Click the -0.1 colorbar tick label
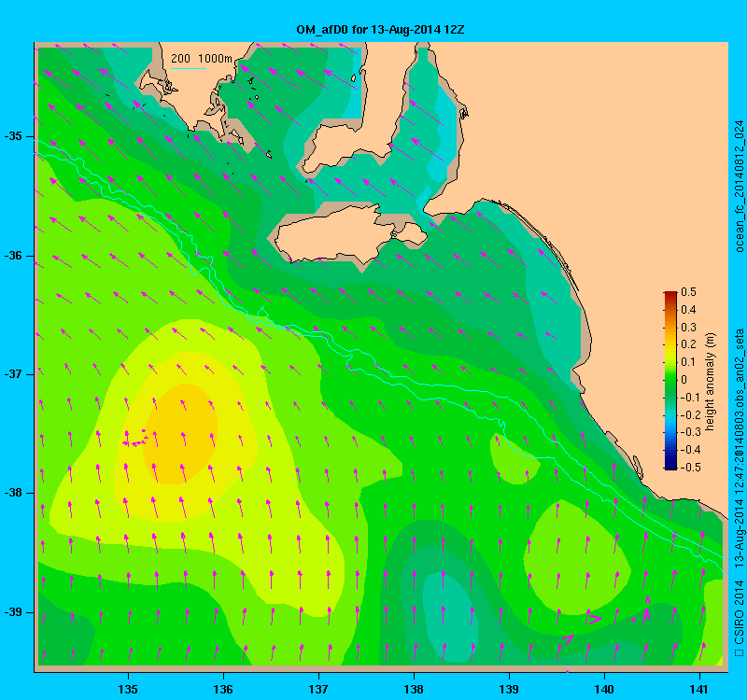Screen dimensions: 747x700 690,398
